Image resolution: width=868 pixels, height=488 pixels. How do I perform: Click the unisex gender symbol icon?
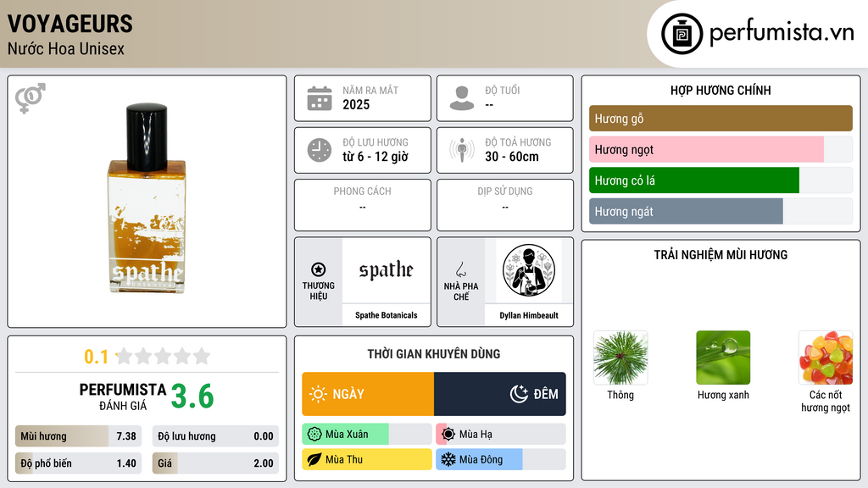click(x=30, y=98)
